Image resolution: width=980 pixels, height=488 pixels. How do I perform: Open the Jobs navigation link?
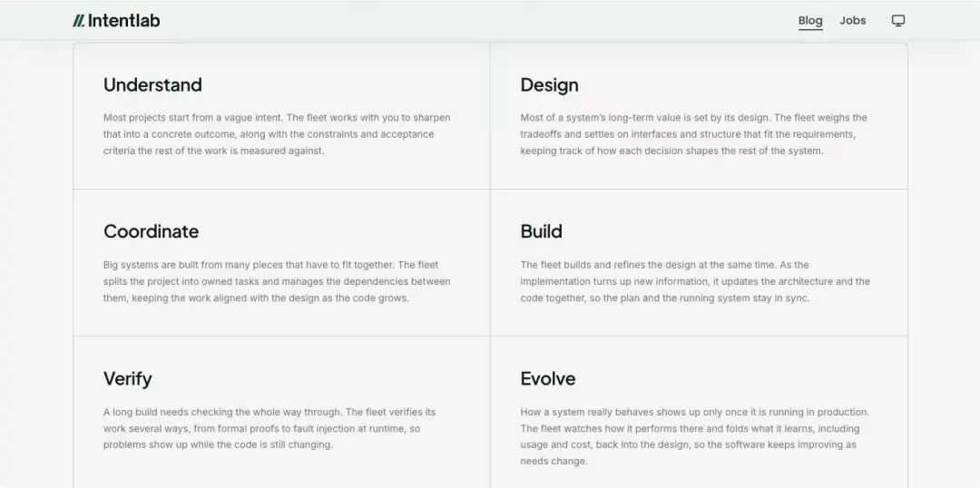pos(852,21)
